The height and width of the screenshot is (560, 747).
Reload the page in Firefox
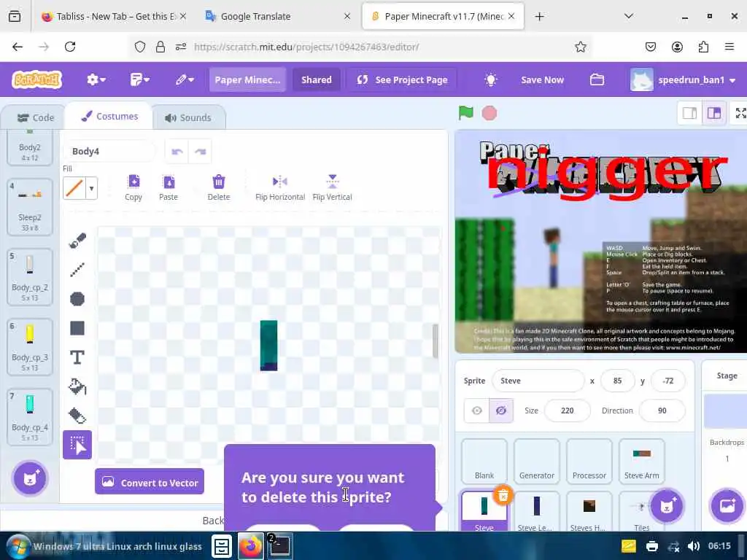70,47
